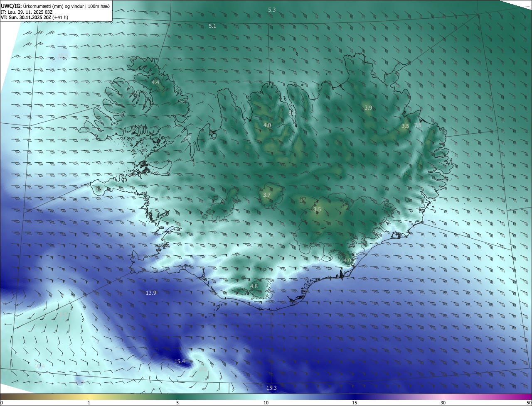The width and height of the screenshot is (532, 406).
Task: Click the 15.3 value label near the legend
Action: pos(271,388)
